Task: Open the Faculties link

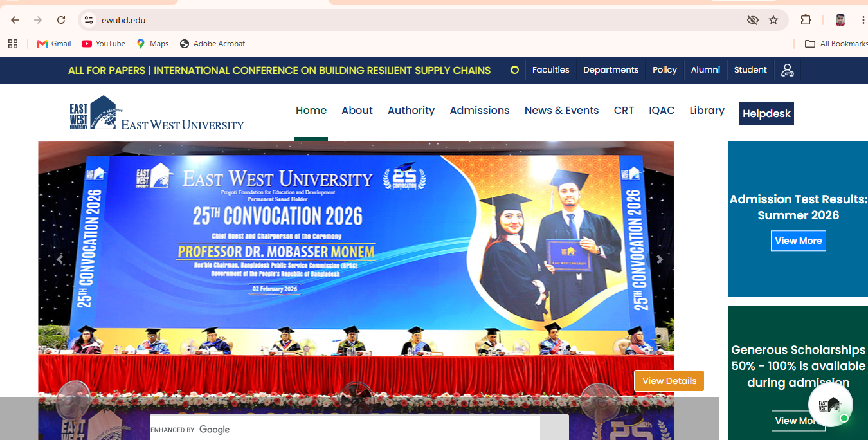Action: coord(551,70)
